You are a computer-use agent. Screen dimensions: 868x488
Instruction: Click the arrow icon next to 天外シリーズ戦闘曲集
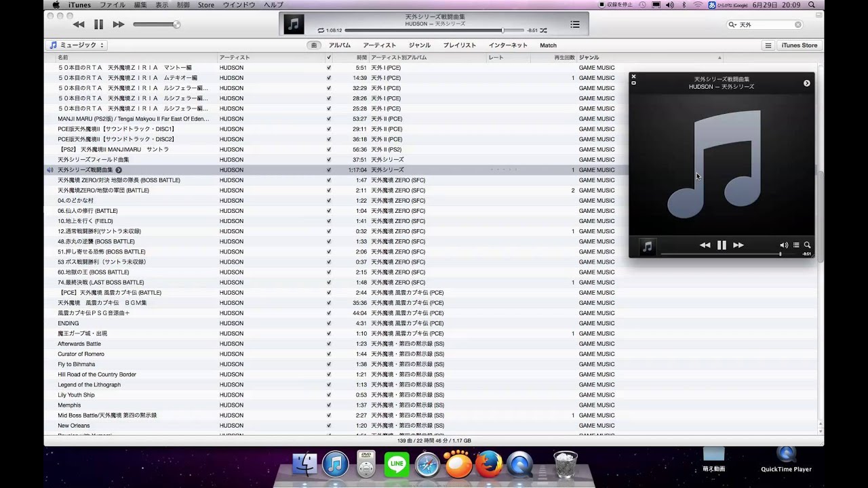(119, 170)
